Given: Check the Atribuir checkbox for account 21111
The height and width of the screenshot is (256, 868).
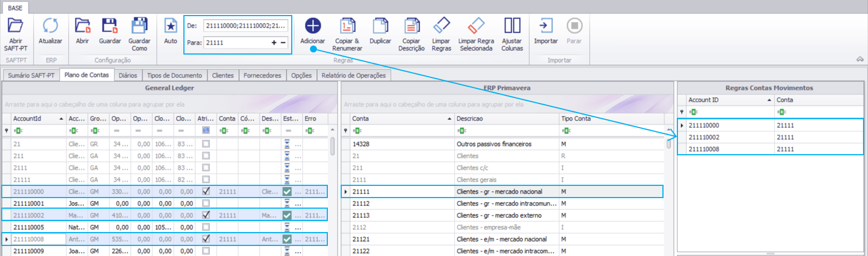Looking at the screenshot, I should pyautogui.click(x=206, y=179).
